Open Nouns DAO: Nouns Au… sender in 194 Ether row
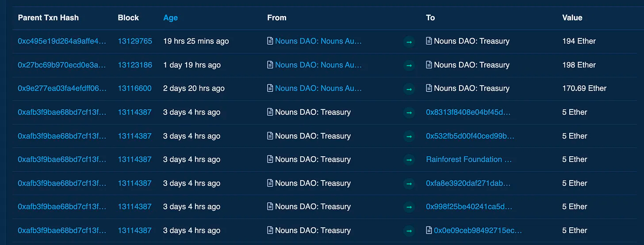 click(318, 41)
